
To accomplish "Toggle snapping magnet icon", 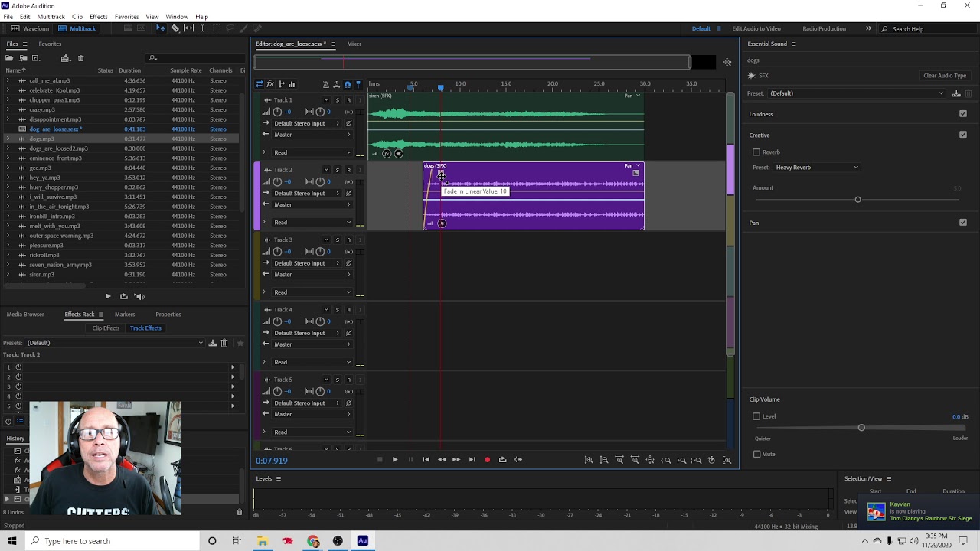I will coord(347,84).
